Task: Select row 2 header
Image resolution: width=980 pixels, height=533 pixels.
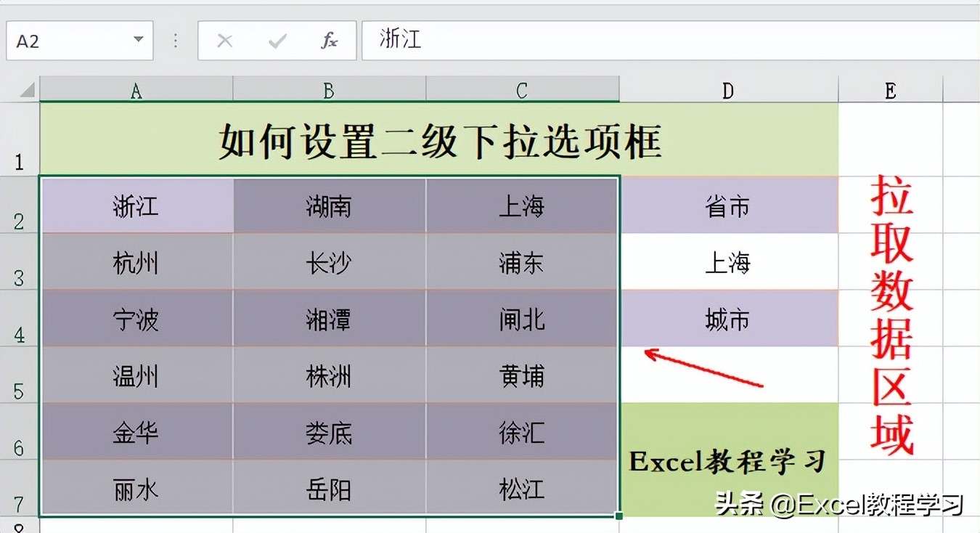Action: 20,204
